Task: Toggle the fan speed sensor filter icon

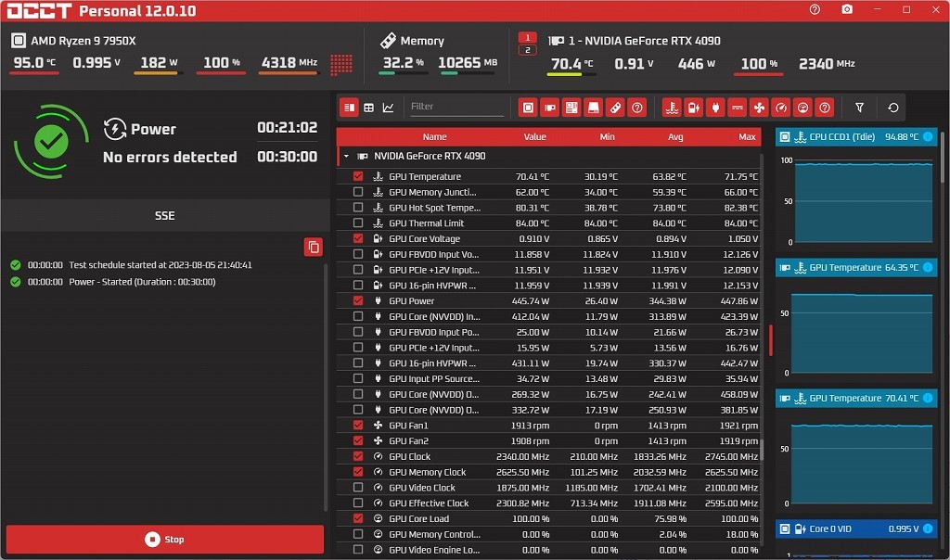Action: (759, 108)
